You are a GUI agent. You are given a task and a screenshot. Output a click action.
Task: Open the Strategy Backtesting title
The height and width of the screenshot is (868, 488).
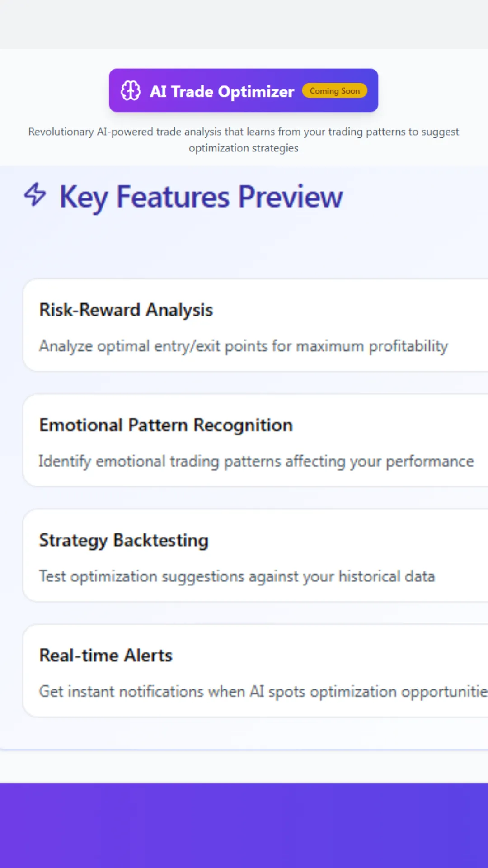point(124,541)
